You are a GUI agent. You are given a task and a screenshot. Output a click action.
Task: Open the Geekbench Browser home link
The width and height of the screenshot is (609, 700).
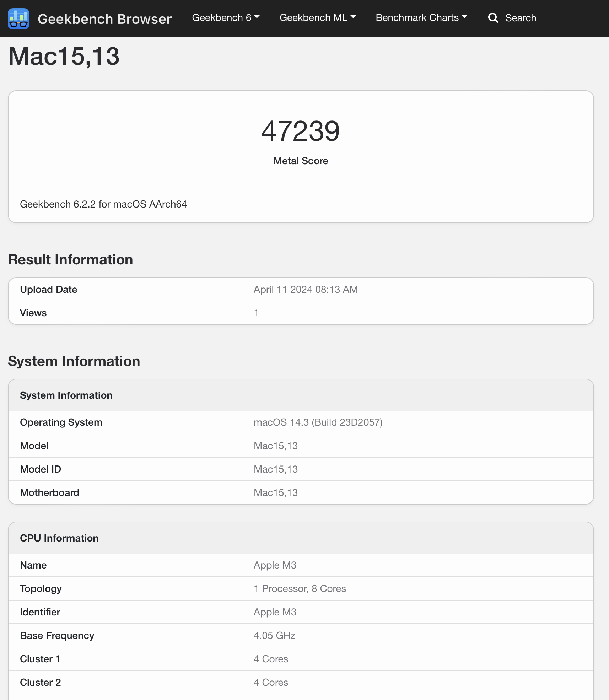tap(104, 19)
